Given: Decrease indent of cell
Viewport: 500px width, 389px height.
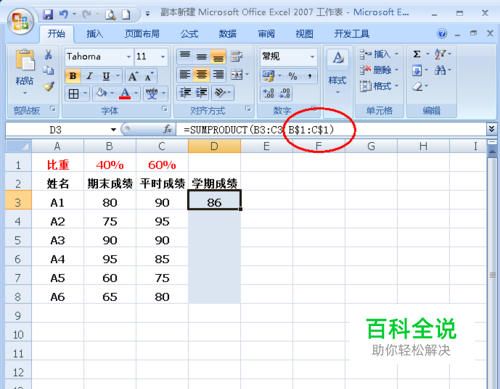Looking at the screenshot, I should point(185,92).
